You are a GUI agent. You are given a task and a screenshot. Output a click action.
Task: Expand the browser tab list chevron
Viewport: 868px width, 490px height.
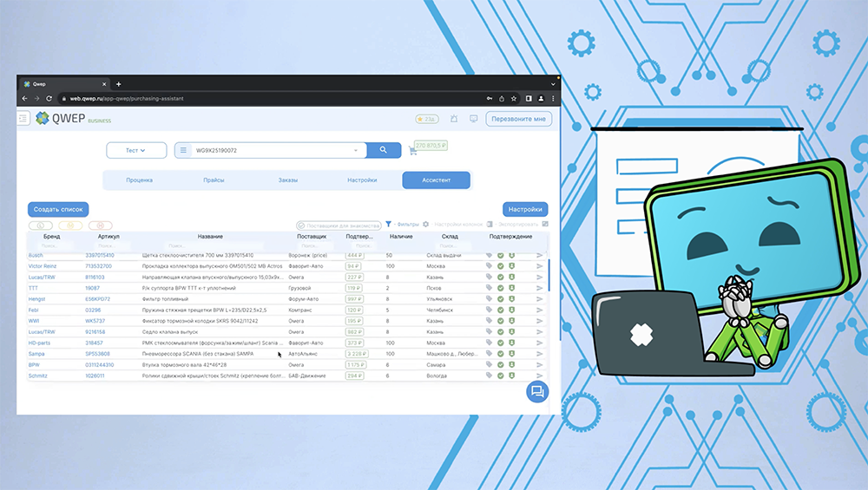552,84
